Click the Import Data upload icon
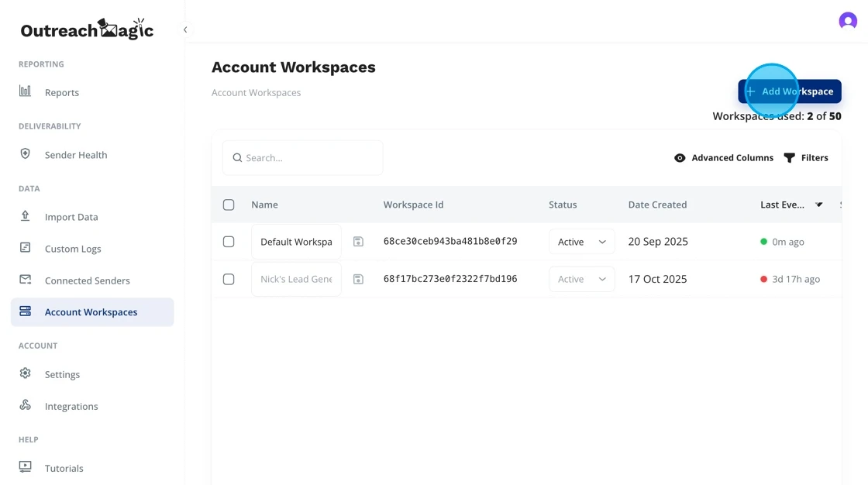The height and width of the screenshot is (485, 868). pos(25,217)
